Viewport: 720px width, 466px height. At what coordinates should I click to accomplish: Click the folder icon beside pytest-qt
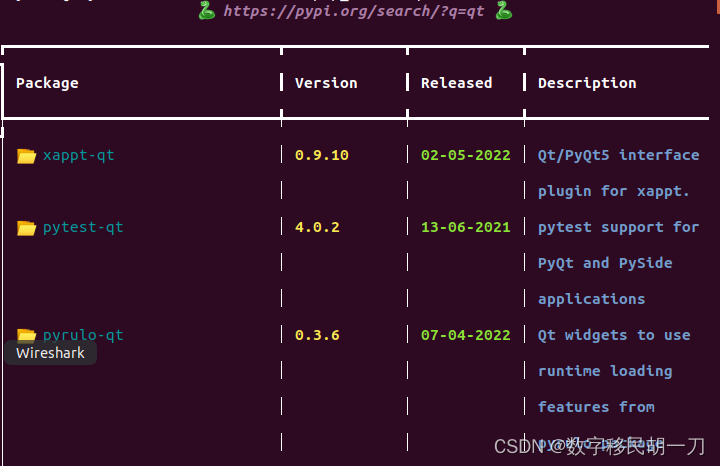pyautogui.click(x=26, y=228)
